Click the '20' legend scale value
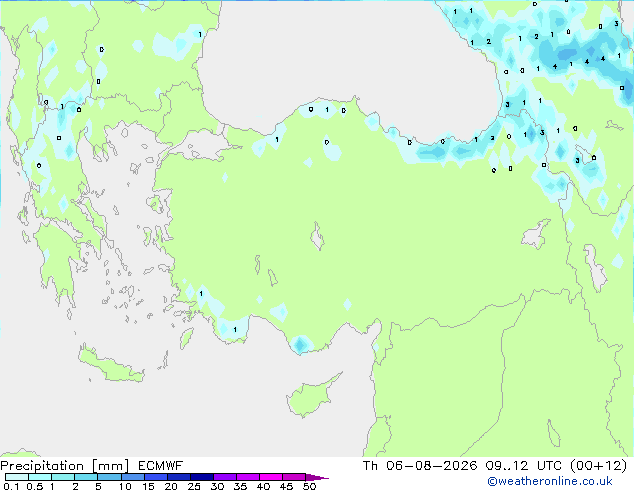 tap(171, 486)
